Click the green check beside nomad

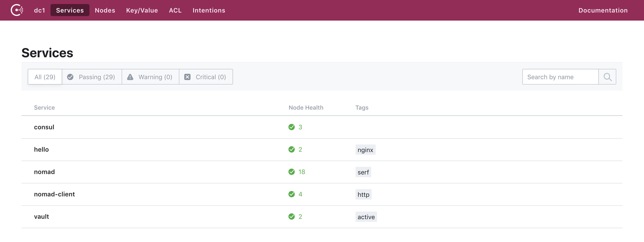292,172
